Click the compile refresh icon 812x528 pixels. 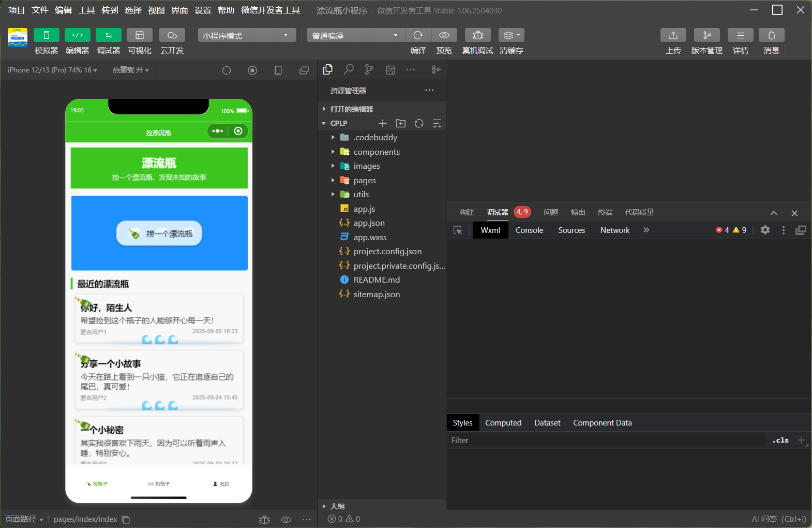(x=418, y=35)
